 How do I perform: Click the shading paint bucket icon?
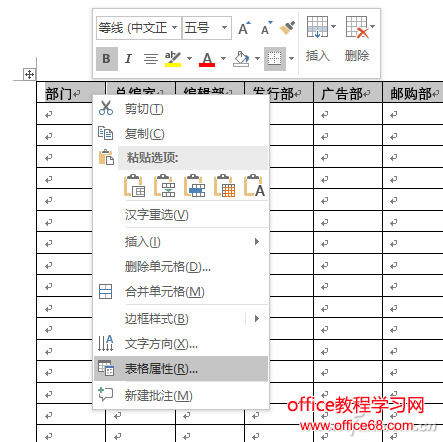click(x=241, y=59)
